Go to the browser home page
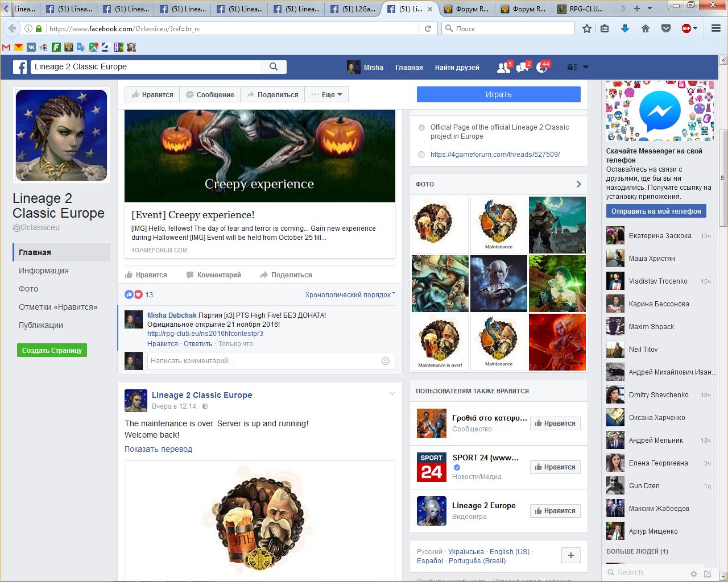 tap(646, 28)
